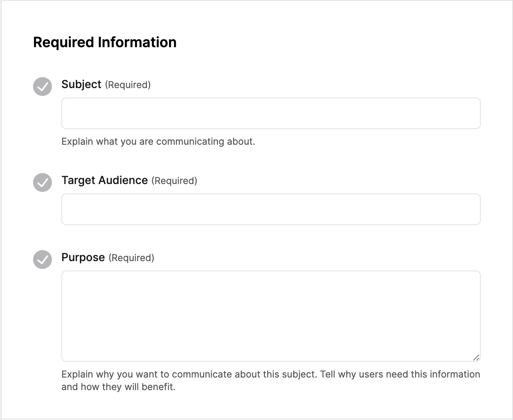Click the "Explain what you are communicating about" hint
Image resolution: width=513 pixels, height=420 pixels.
pos(158,142)
